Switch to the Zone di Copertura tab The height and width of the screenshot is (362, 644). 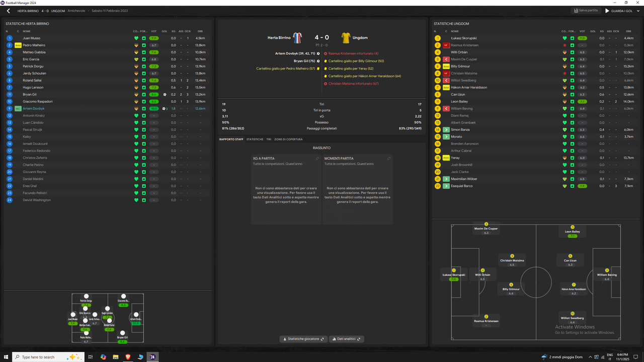click(288, 139)
